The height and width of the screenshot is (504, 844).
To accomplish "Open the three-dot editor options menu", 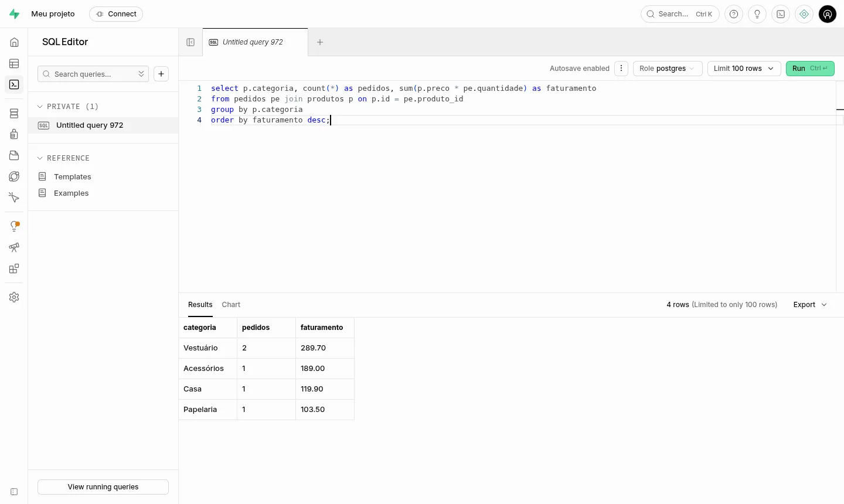I will click(621, 69).
